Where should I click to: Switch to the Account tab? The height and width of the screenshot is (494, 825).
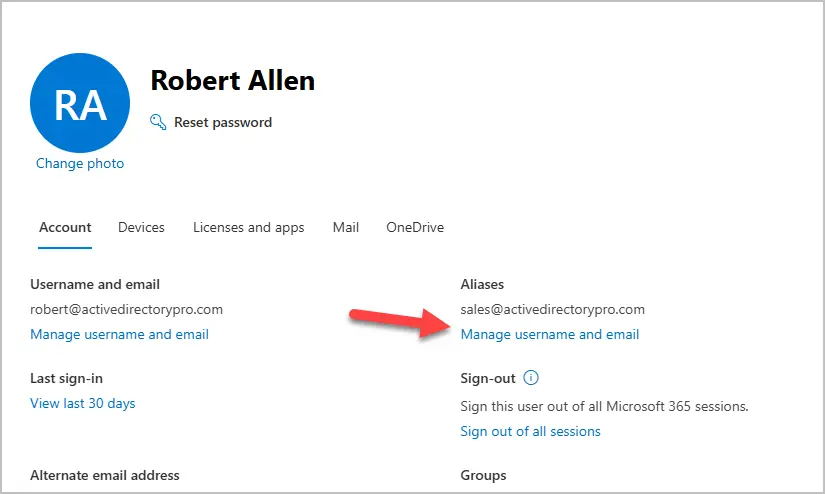(65, 227)
